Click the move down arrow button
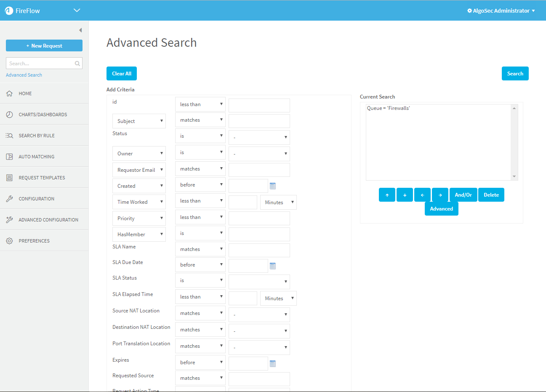 click(405, 195)
